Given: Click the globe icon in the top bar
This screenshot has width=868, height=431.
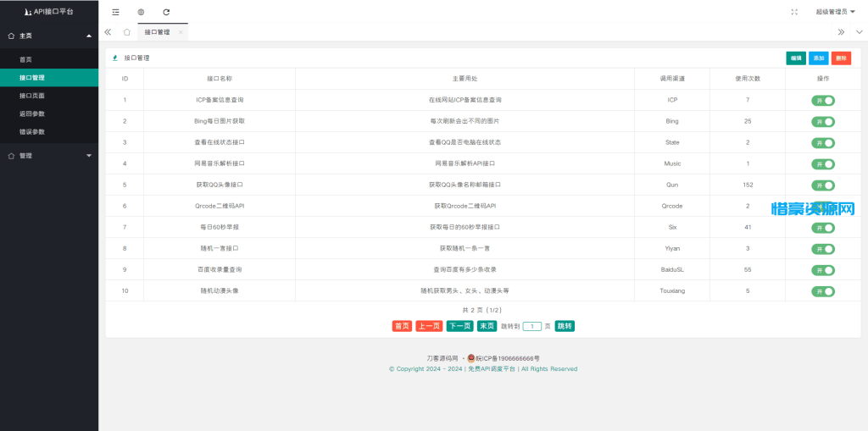Looking at the screenshot, I should click(x=141, y=12).
